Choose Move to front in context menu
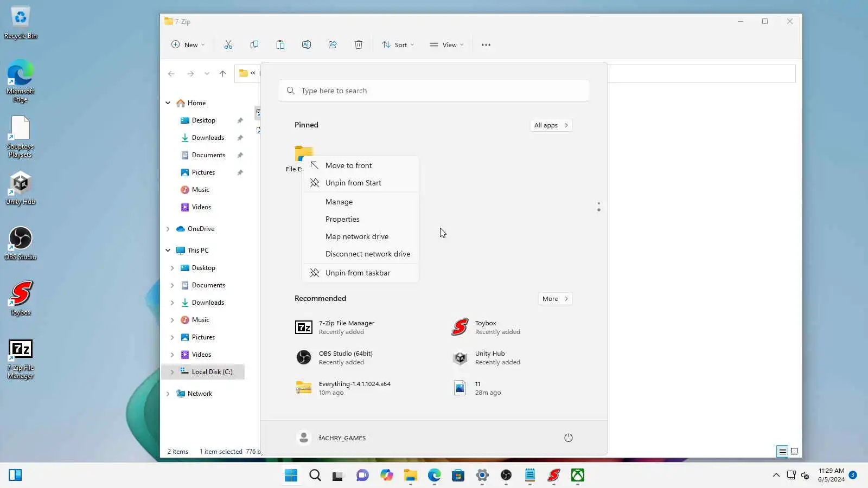Screen dimensions: 868x488 (x=360, y=165)
